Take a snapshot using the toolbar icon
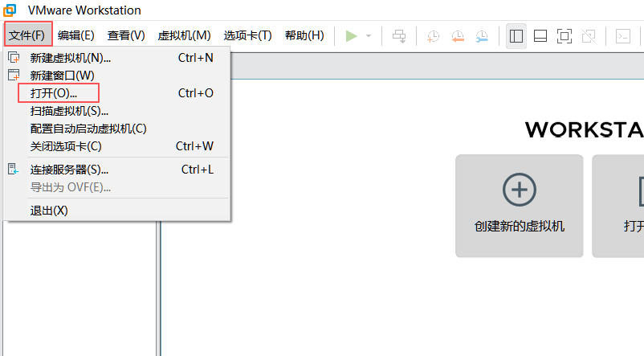The image size is (644, 356). 433,36
